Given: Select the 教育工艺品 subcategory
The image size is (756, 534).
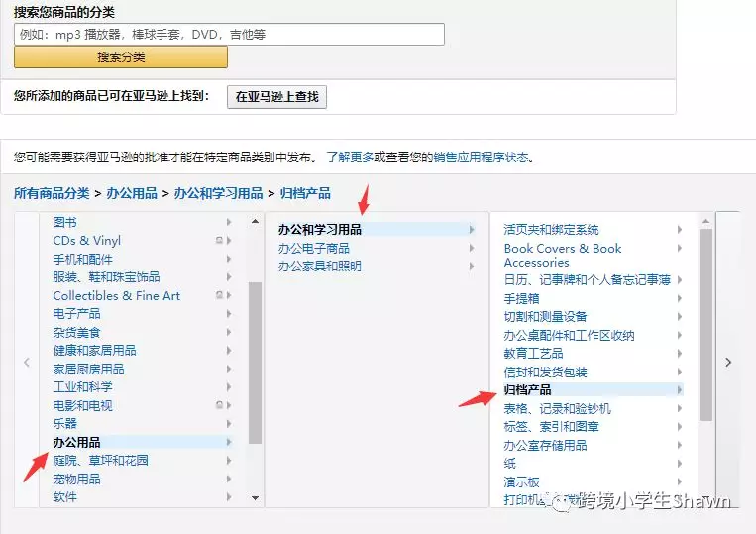Looking at the screenshot, I should coord(533,354).
